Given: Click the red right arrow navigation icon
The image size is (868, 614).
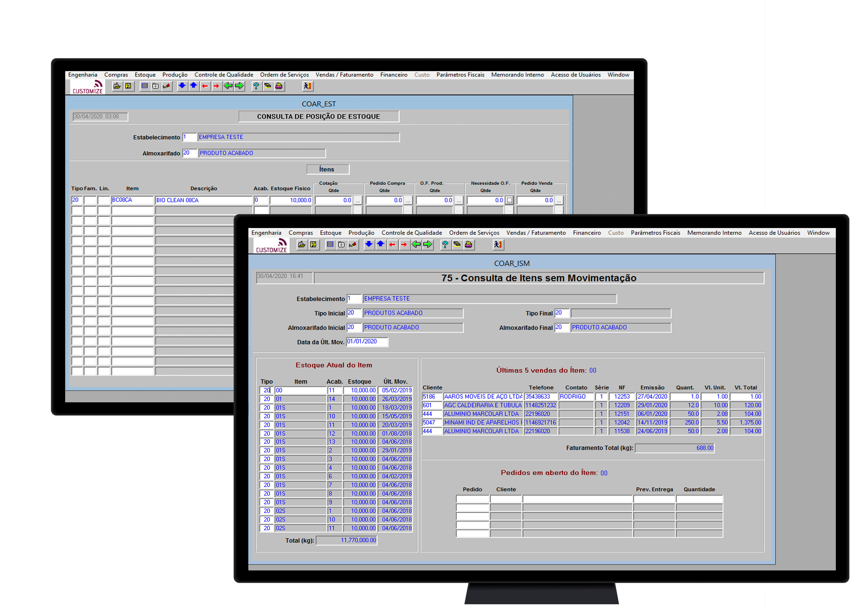Looking at the screenshot, I should pyautogui.click(x=404, y=245).
